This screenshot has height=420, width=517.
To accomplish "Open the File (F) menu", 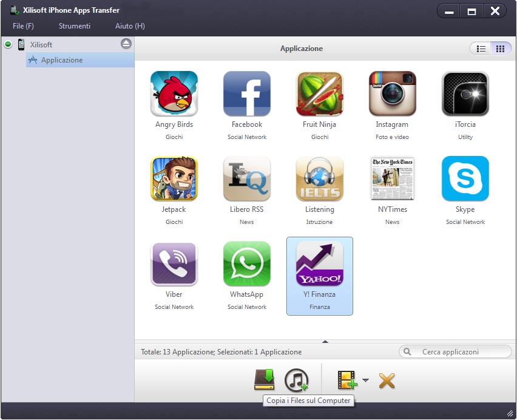I will [x=23, y=26].
